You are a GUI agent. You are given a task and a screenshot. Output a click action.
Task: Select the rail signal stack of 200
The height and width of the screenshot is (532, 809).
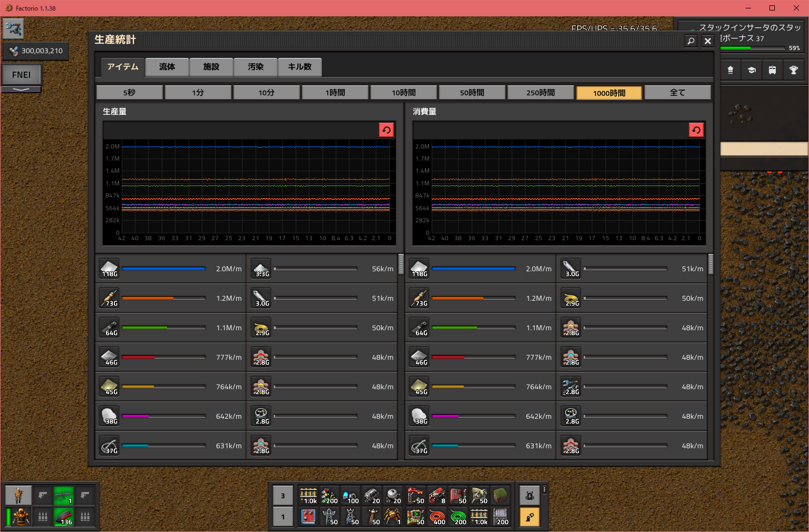[x=329, y=495]
